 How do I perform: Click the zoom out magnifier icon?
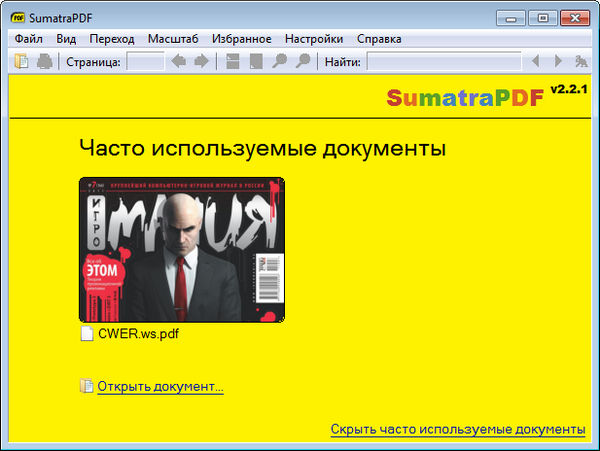(278, 62)
